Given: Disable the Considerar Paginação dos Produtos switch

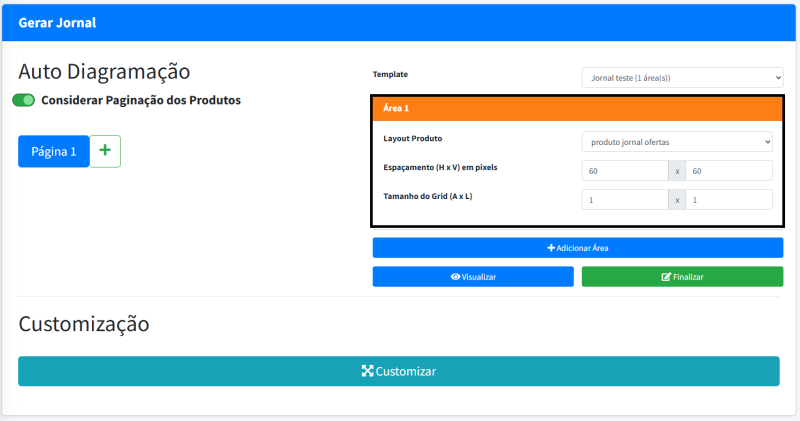Looking at the screenshot, I should coord(24,100).
